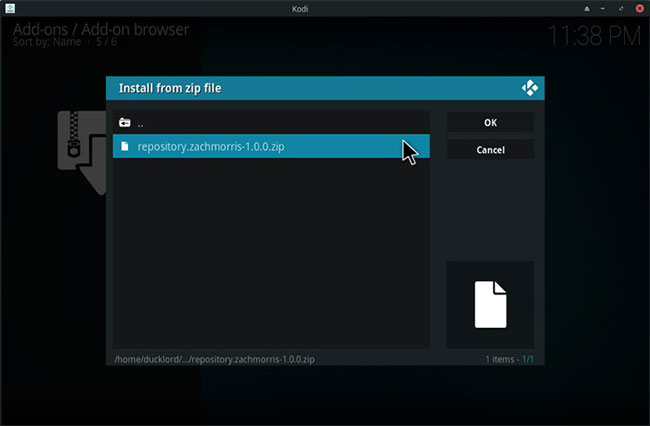Image resolution: width=650 pixels, height=426 pixels.
Task: Click the zip file document icon
Action: (124, 146)
